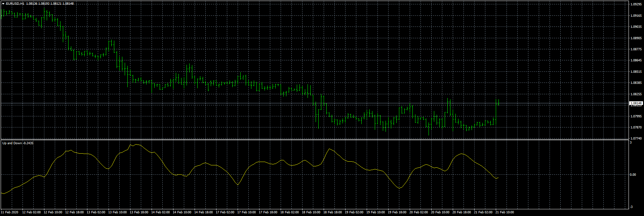644x216 pixels.
Task: Click the 18 Feb 10:00 time label
Action: (311, 212)
